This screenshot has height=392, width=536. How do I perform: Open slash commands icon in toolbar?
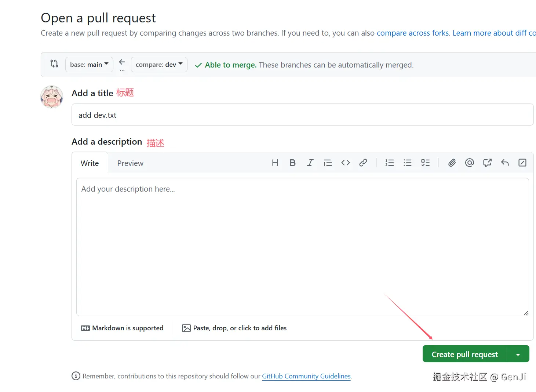pos(522,163)
